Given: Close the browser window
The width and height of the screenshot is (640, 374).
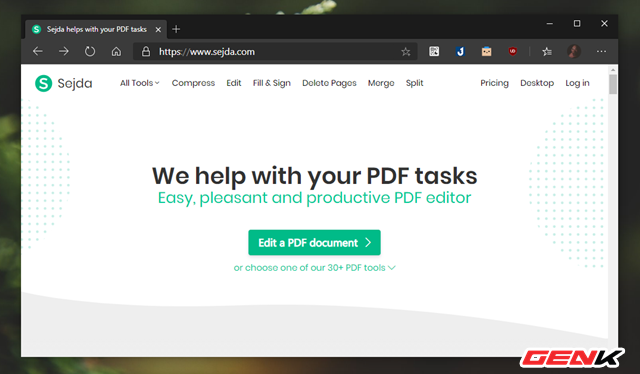Looking at the screenshot, I should [x=604, y=24].
